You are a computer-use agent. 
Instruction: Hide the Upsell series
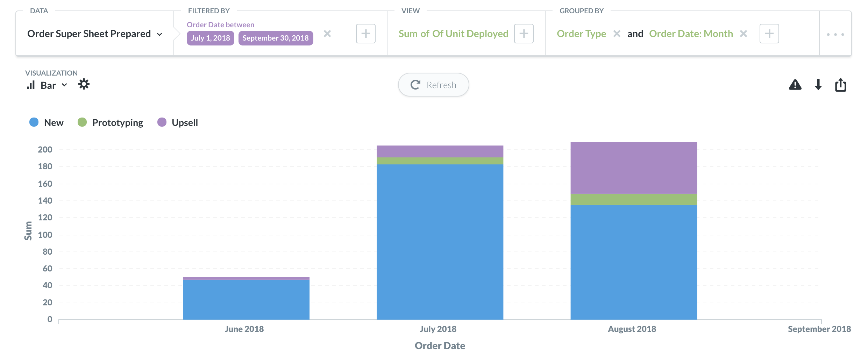pos(178,122)
